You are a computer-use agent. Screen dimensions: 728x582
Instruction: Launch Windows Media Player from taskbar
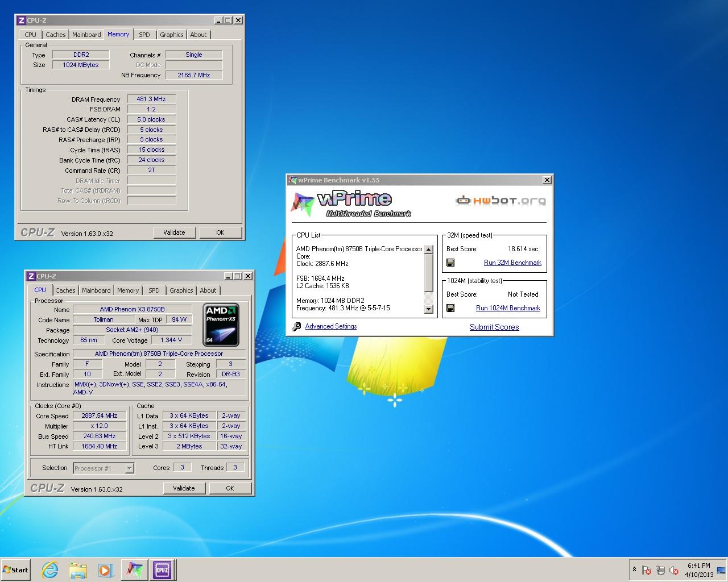click(105, 570)
